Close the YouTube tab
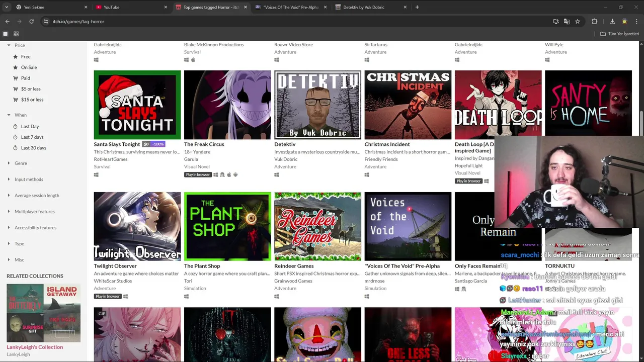Viewport: 644px width, 362px height. point(166,7)
